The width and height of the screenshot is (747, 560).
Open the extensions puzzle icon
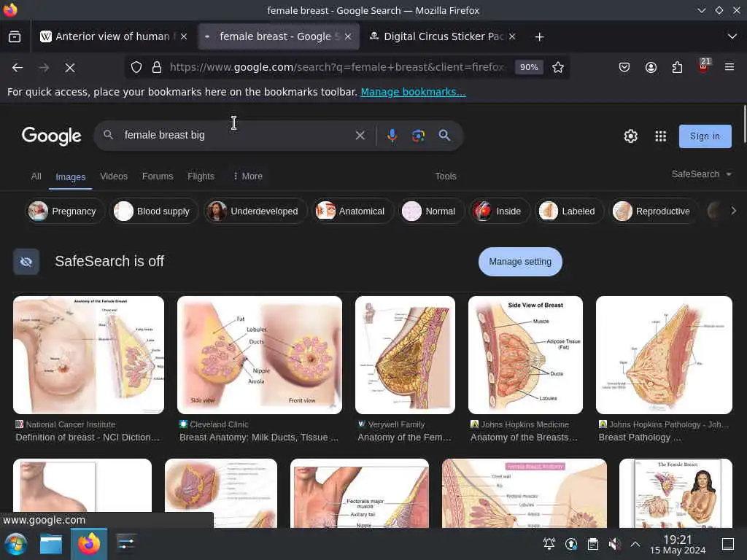(x=677, y=67)
